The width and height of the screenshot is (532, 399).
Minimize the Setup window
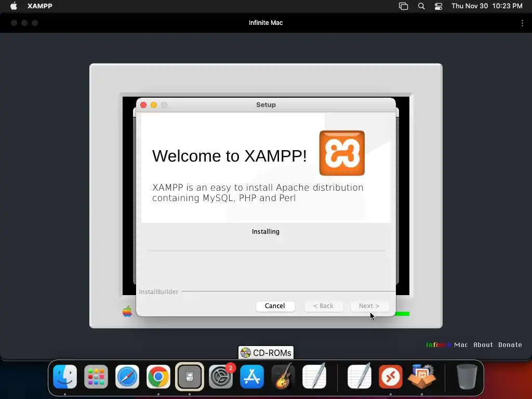tap(154, 105)
